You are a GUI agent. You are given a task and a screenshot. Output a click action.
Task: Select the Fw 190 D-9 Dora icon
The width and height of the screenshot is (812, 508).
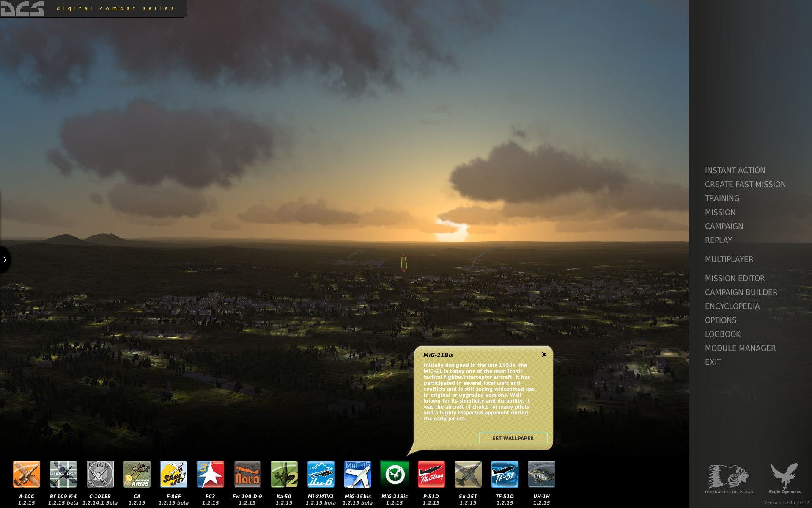pos(247,474)
